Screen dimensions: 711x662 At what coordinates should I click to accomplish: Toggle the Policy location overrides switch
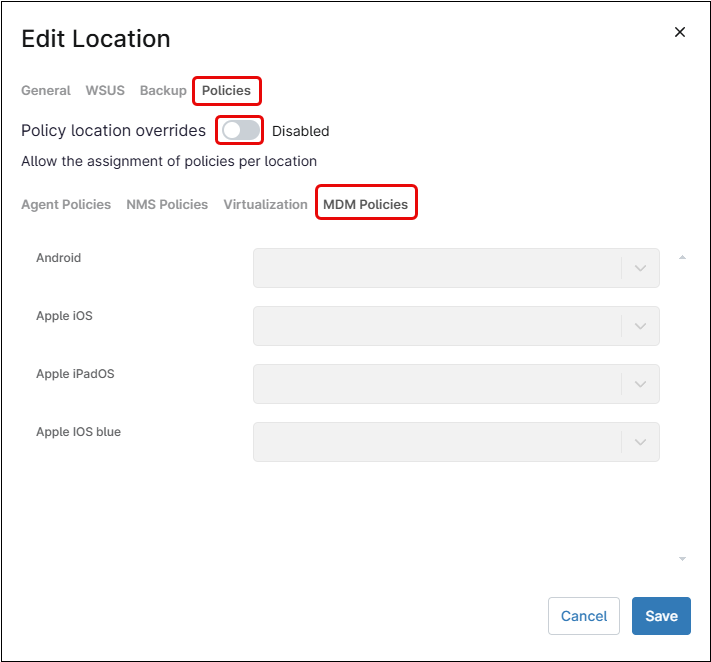tap(240, 130)
